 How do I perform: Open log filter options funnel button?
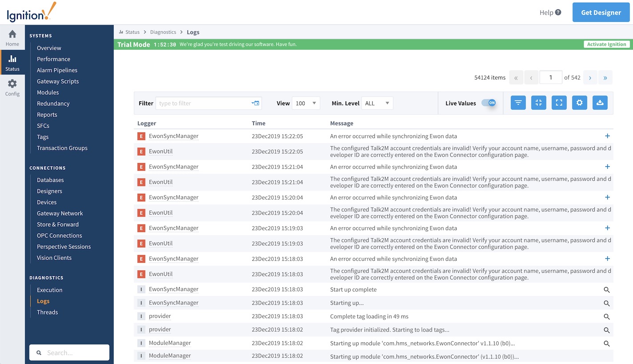coord(518,103)
